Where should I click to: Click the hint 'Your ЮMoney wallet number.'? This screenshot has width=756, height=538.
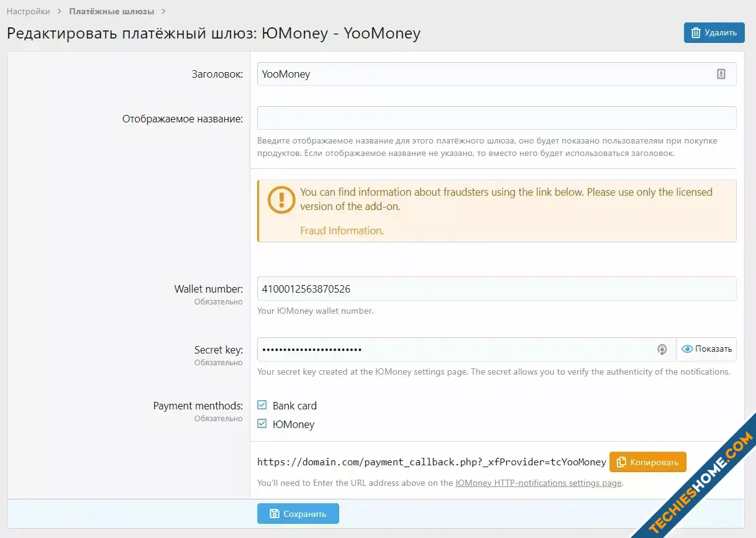click(x=316, y=311)
